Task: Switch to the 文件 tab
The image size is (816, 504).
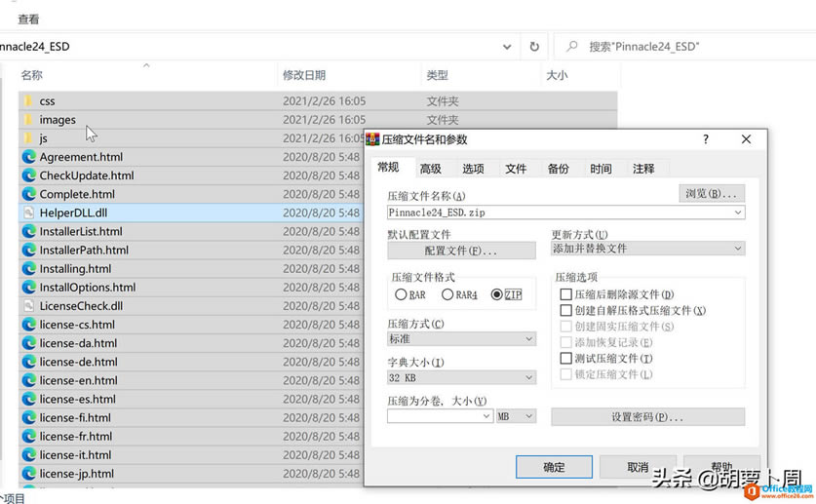Action: click(x=516, y=169)
